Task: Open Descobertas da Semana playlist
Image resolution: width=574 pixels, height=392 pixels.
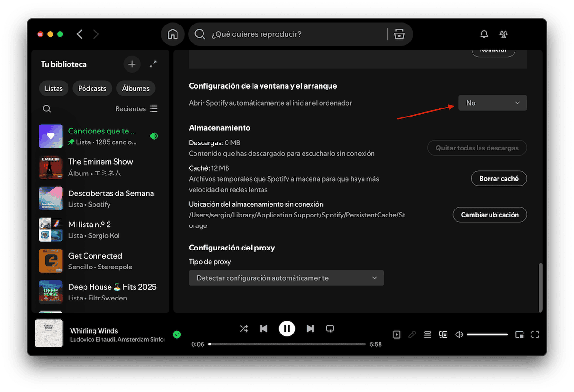Action: pos(100,198)
